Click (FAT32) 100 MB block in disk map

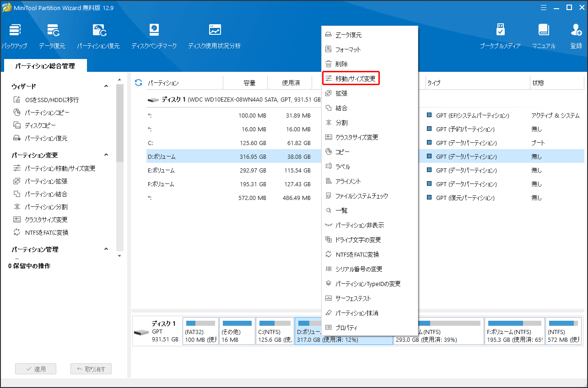(200, 331)
